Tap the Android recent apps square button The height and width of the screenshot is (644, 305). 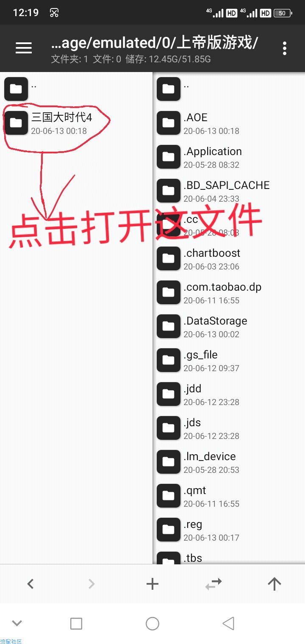coord(76,623)
